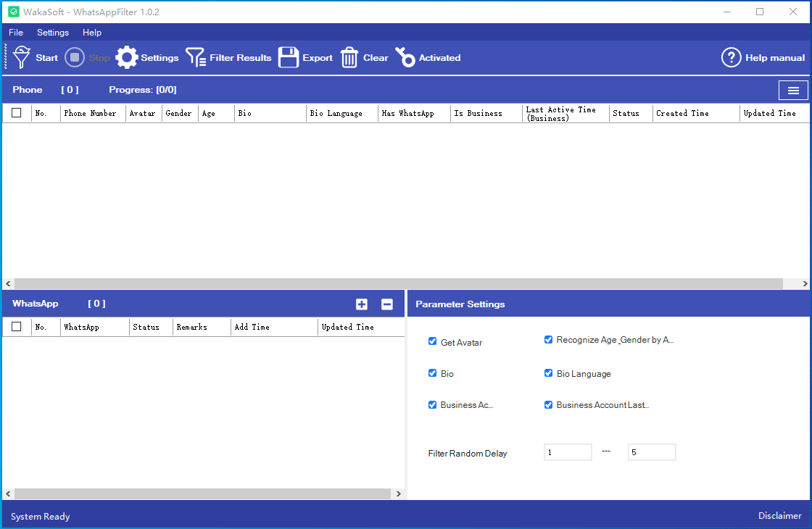Click the WhatsApp column header in lower table
This screenshot has height=529, width=812.
pyautogui.click(x=95, y=327)
